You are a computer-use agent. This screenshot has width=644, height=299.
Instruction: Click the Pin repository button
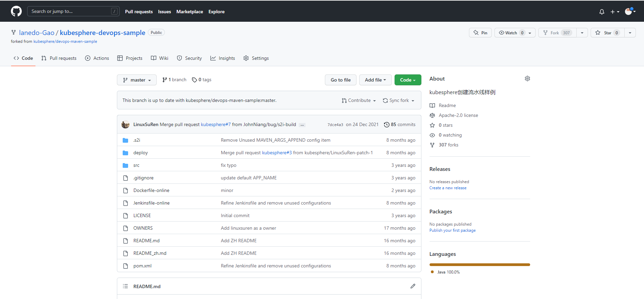pyautogui.click(x=480, y=33)
